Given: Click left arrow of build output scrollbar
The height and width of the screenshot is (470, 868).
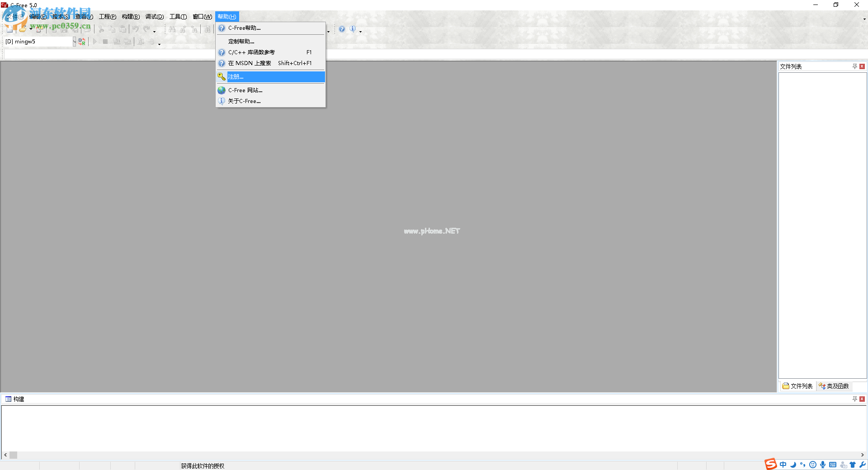Looking at the screenshot, I should (5, 455).
